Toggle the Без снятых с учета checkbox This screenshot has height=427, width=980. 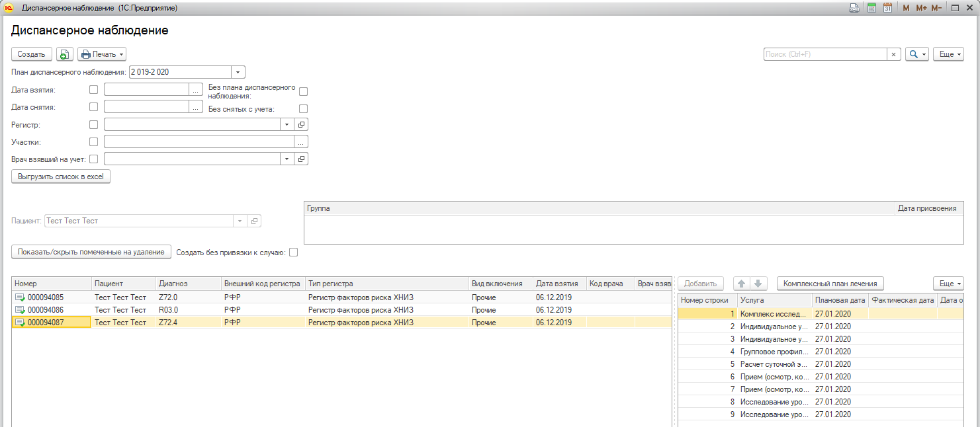point(304,109)
